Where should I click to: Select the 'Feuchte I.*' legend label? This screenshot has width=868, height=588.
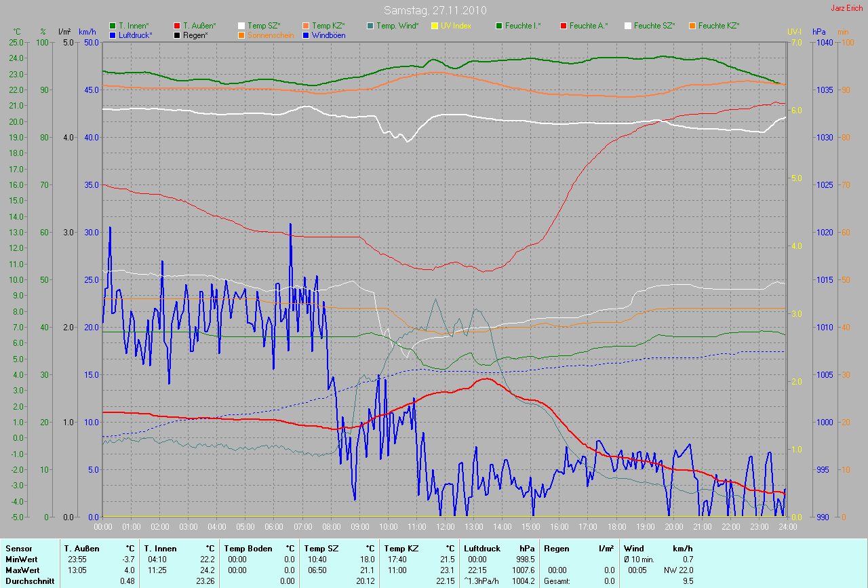pos(523,26)
